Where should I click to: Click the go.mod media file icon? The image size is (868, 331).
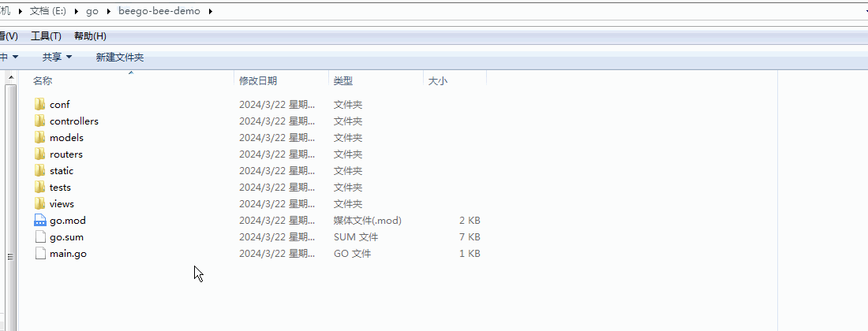40,221
